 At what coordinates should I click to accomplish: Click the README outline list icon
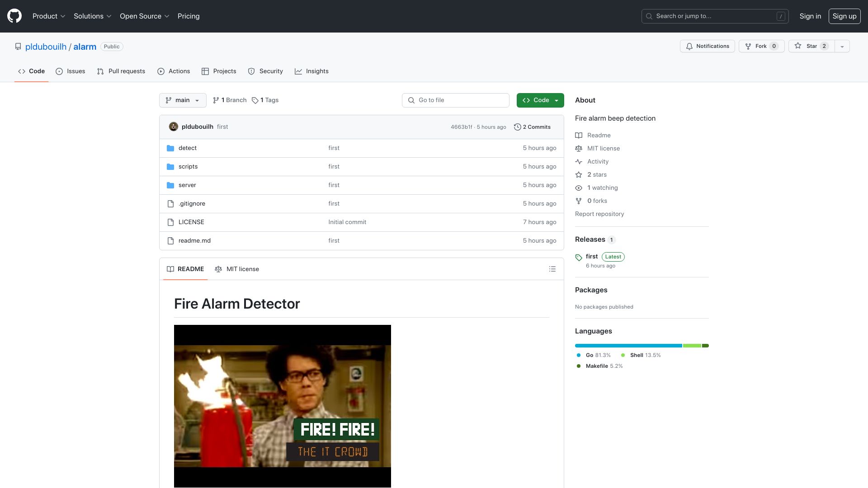click(x=552, y=269)
